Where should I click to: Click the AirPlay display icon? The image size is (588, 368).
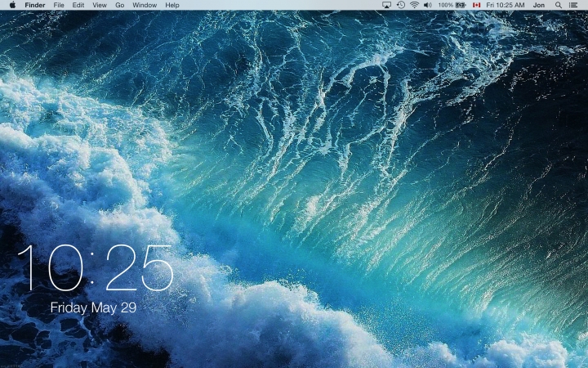point(386,5)
